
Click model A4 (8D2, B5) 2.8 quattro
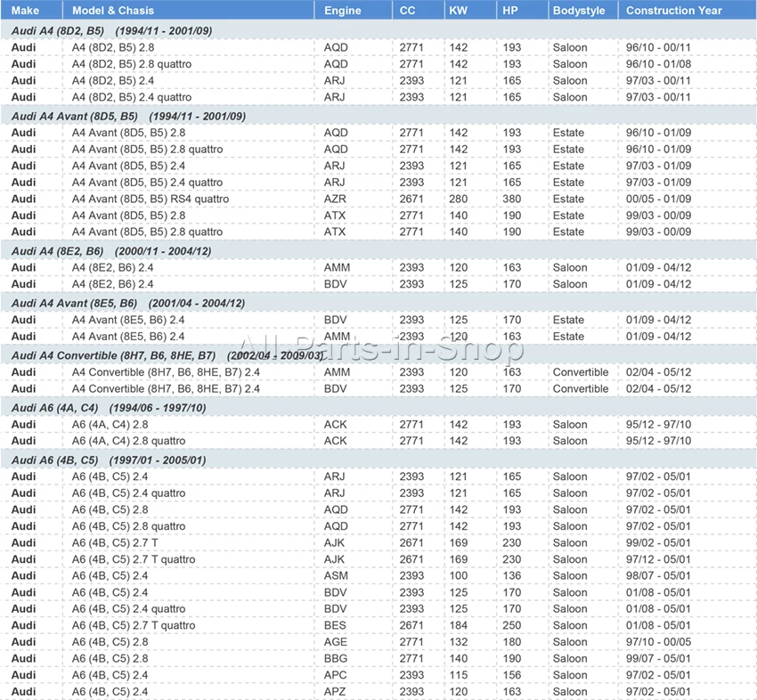[131, 64]
